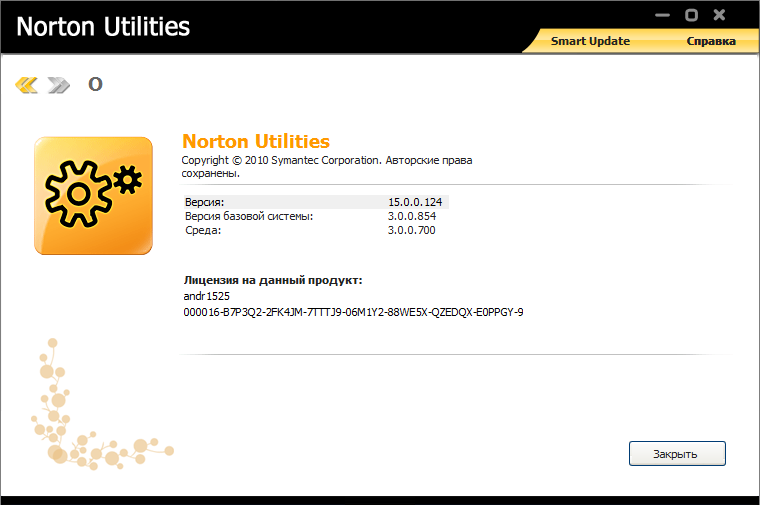Screen dimensions: 760x505
Task: Close the window with the title bar X
Action: point(720,15)
